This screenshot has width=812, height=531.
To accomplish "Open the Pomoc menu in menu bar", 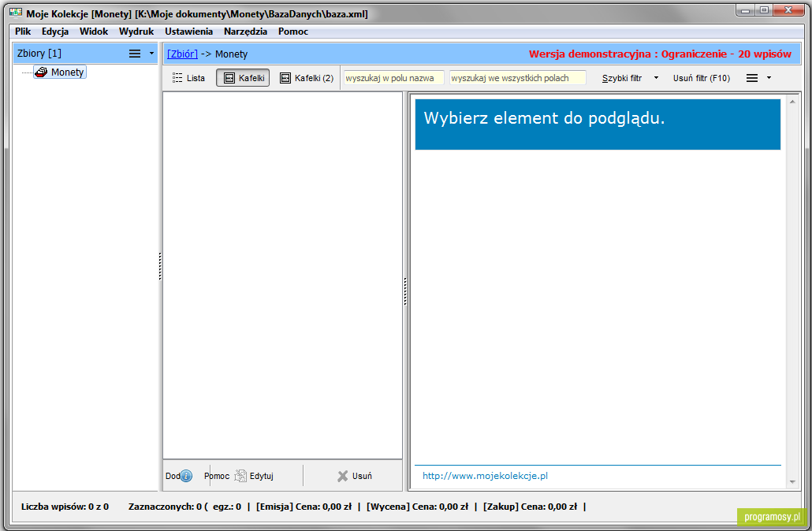I will click(293, 32).
